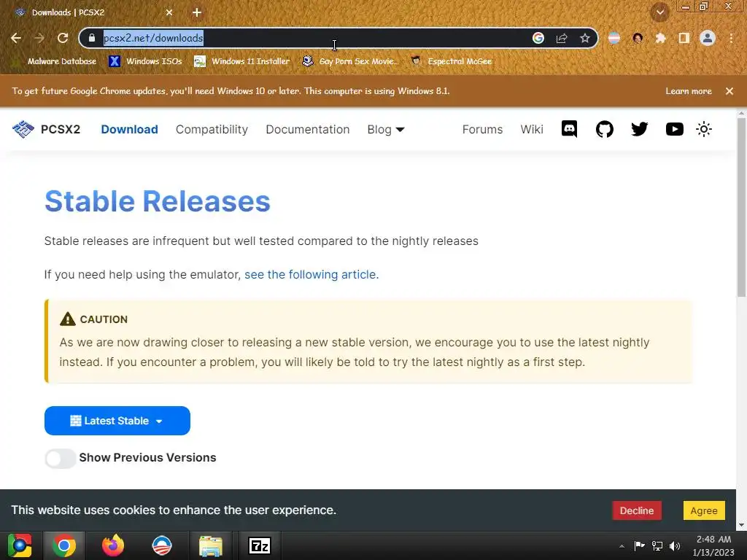
Task: Open the tab search dropdown arrow
Action: (660, 12)
